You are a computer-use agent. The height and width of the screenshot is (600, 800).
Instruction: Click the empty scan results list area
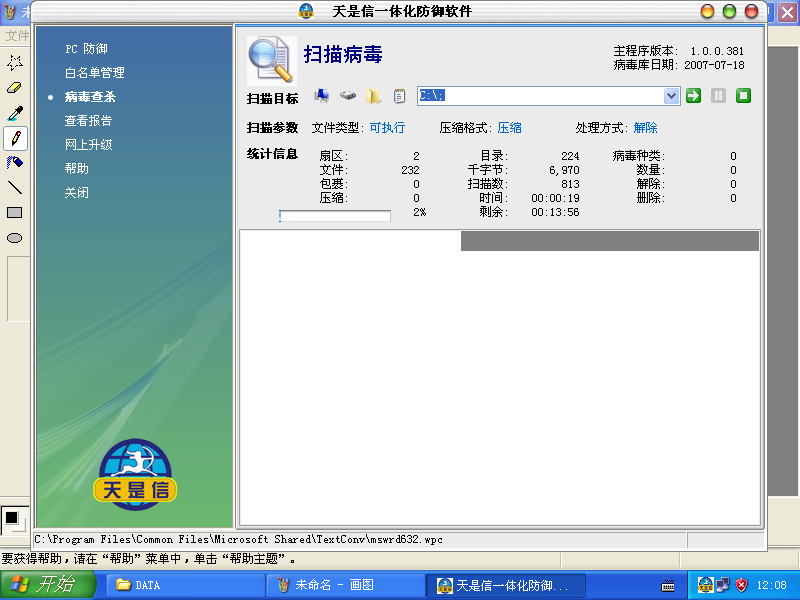coord(500,378)
